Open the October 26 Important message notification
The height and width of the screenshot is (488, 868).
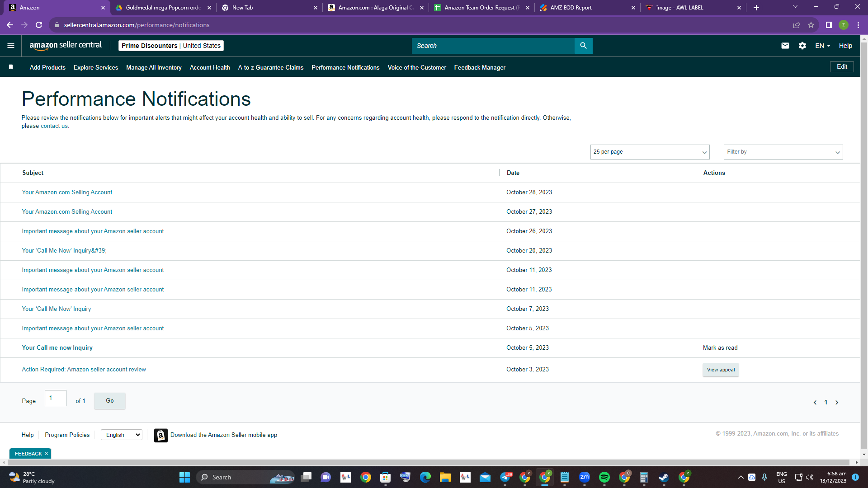click(93, 231)
